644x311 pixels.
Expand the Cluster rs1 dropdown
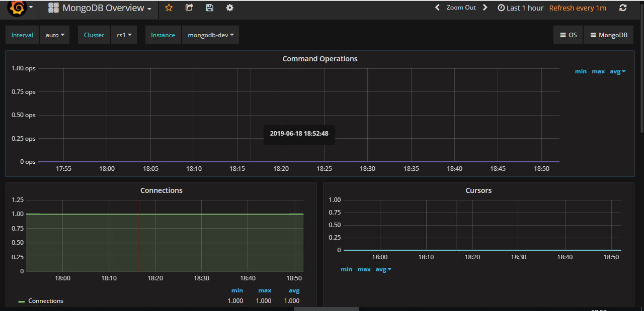click(124, 35)
